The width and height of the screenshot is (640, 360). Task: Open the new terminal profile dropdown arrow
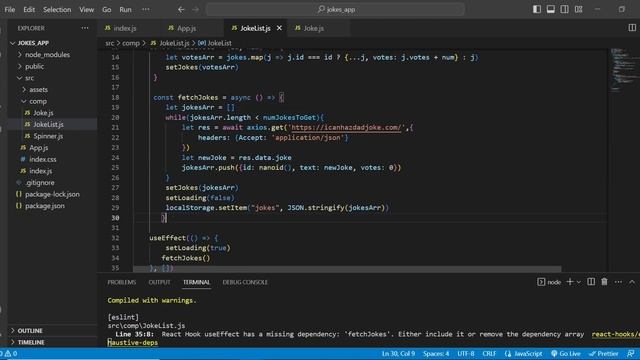579,282
